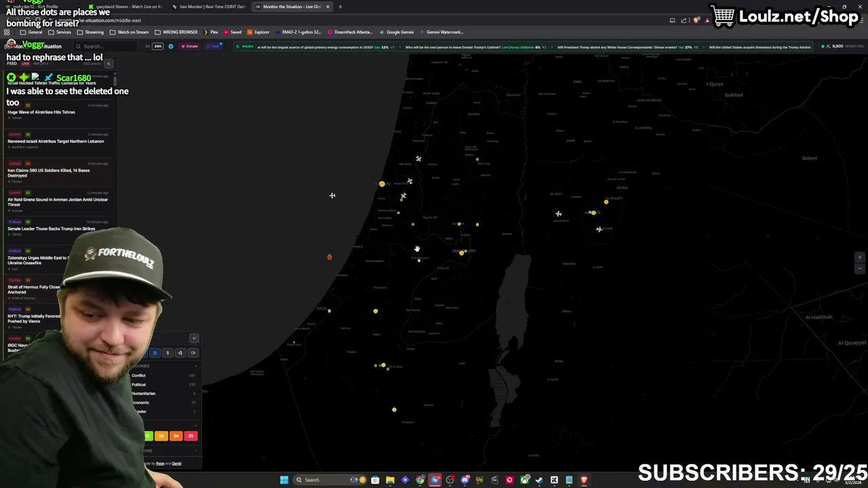Open the Saved bookmark

click(x=233, y=32)
